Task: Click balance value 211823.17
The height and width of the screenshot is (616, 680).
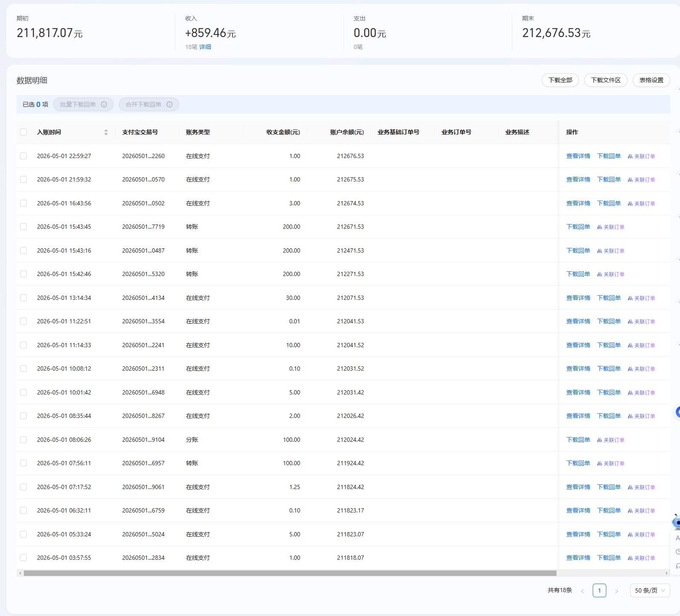Action: point(350,510)
